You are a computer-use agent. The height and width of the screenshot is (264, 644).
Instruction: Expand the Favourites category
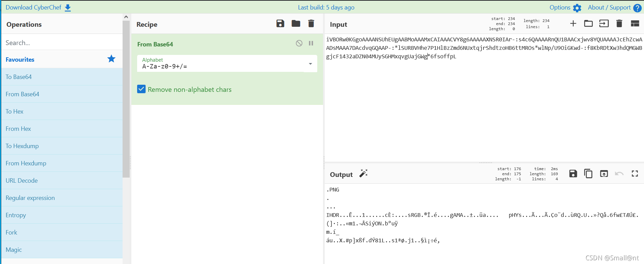[62, 59]
